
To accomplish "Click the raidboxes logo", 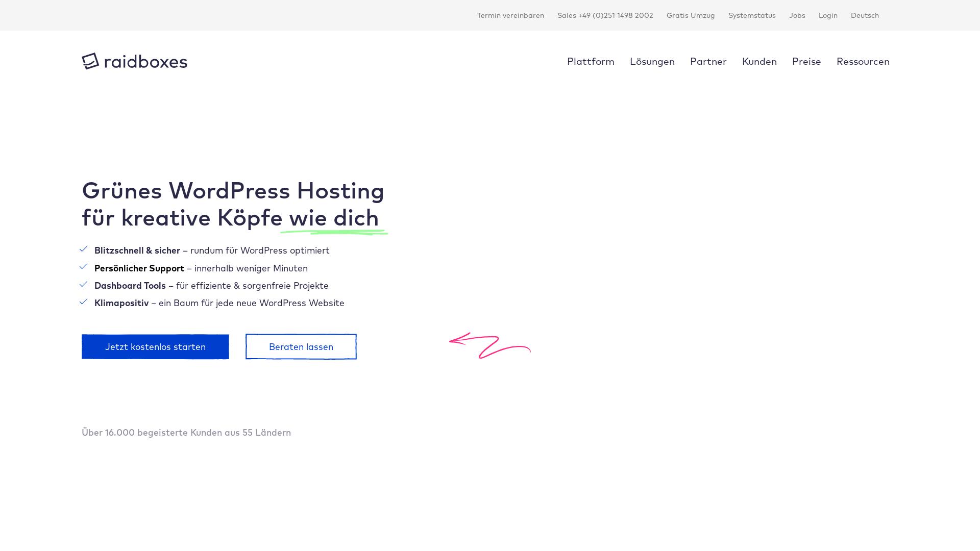I will tap(134, 61).
